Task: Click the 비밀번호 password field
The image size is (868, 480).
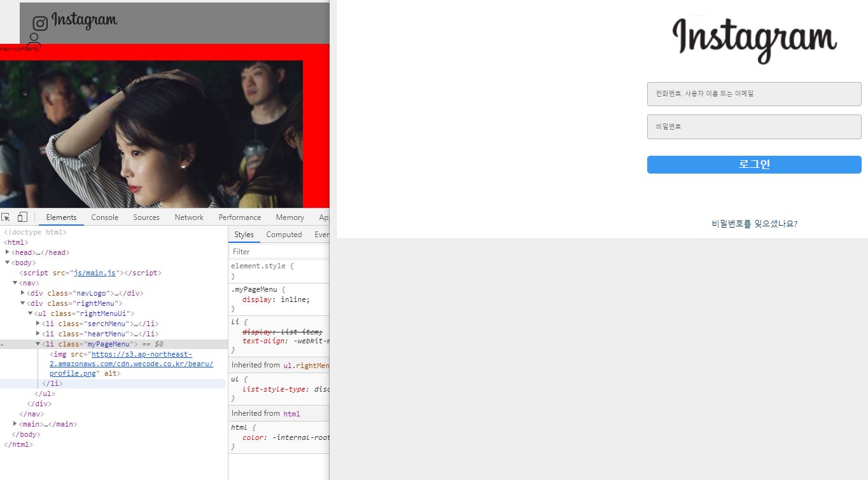Action: pyautogui.click(x=754, y=127)
